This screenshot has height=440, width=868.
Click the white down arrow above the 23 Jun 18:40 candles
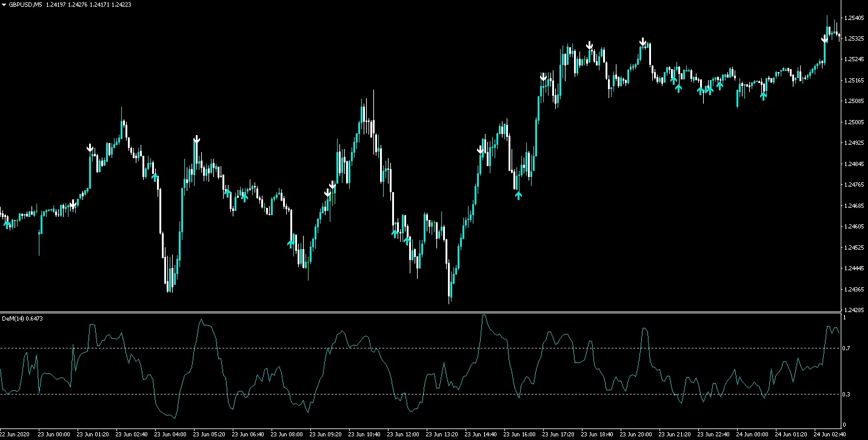point(589,45)
